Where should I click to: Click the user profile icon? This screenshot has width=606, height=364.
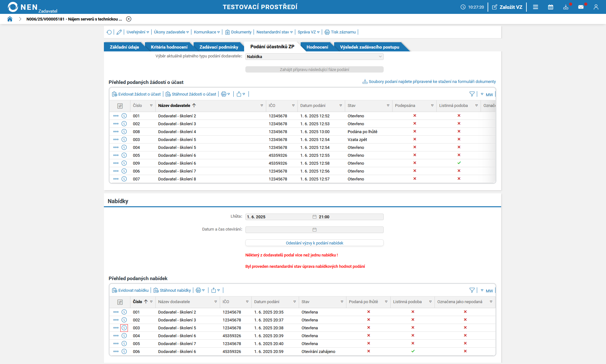coord(596,7)
